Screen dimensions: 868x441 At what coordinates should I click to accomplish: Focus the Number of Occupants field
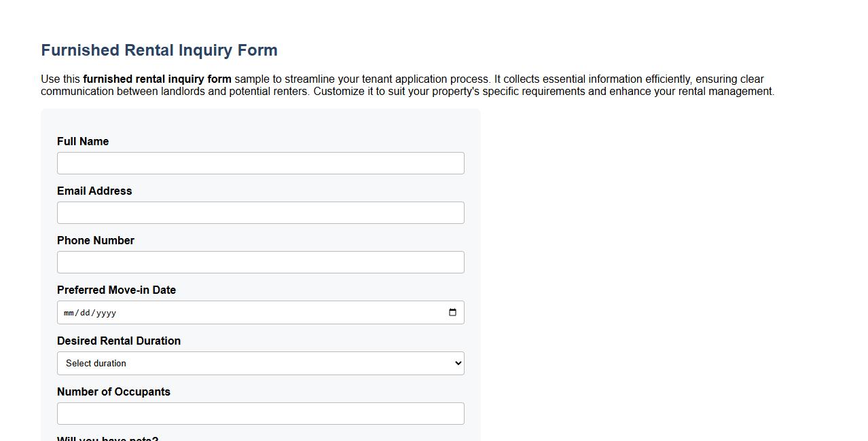(260, 413)
